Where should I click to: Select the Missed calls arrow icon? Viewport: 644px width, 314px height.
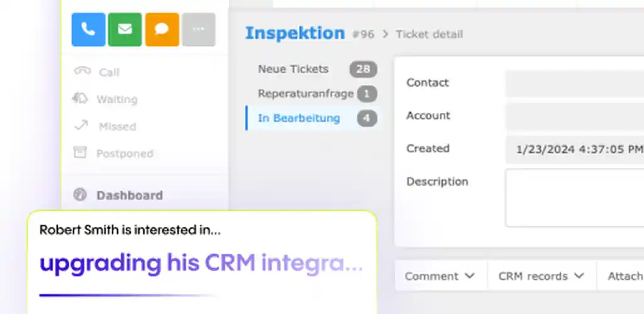(x=81, y=126)
